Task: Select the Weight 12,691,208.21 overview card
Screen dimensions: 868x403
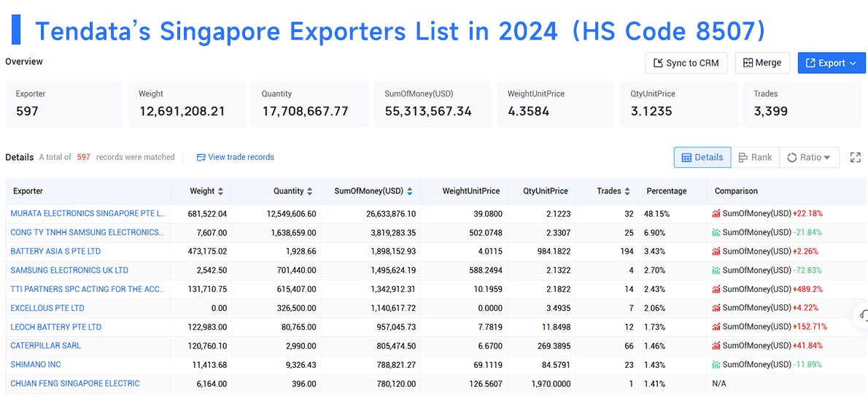Action: (x=187, y=104)
